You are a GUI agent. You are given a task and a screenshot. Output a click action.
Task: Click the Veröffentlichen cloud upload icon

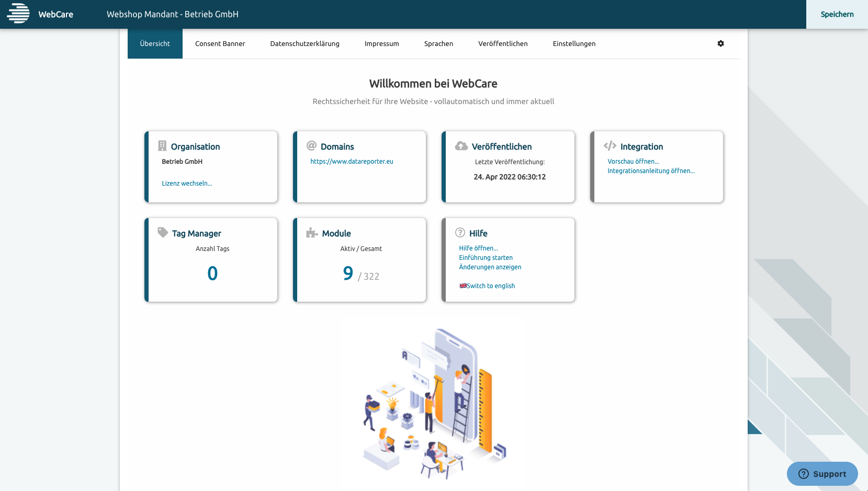[461, 146]
